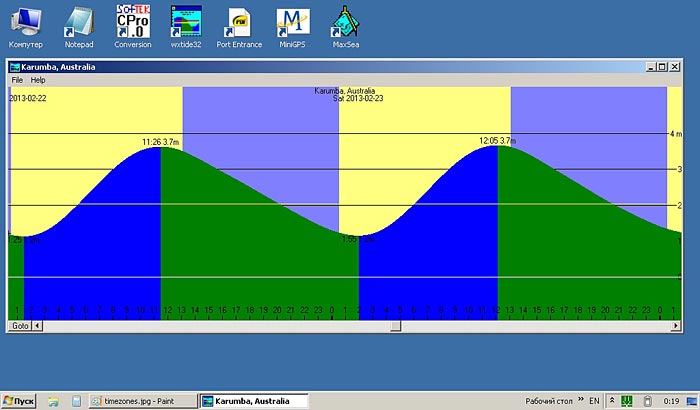The height and width of the screenshot is (410, 700).
Task: Click the horizontal scrollbar thumb
Action: (x=396, y=326)
